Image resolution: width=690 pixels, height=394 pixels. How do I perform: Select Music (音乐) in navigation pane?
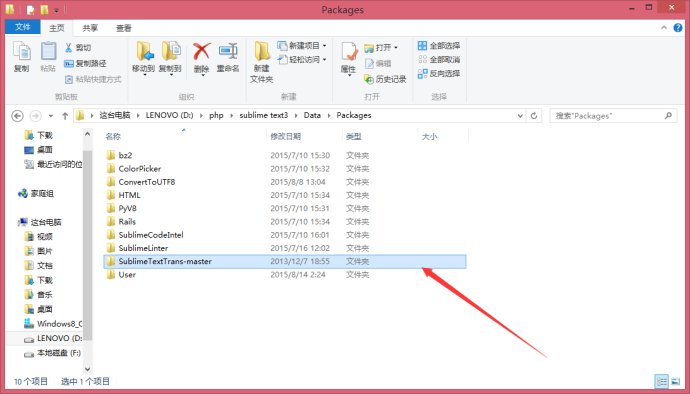[x=38, y=295]
